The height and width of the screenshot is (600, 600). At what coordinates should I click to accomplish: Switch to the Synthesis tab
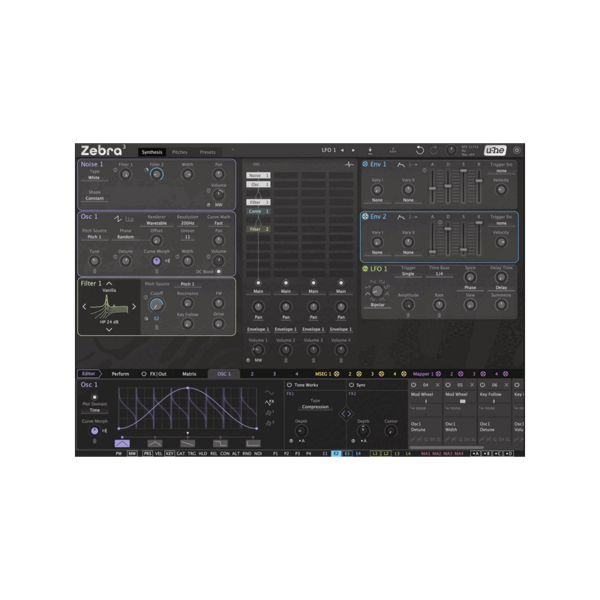152,152
